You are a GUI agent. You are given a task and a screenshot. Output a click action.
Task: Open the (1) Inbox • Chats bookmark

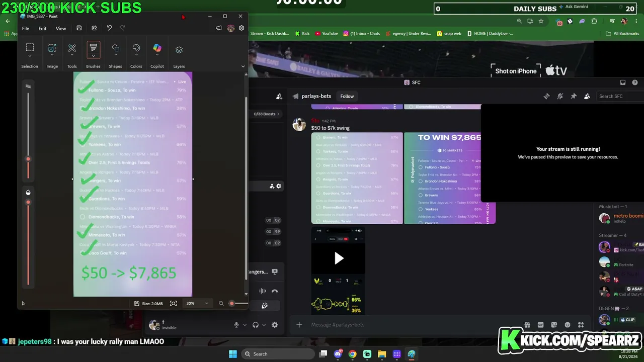click(361, 34)
